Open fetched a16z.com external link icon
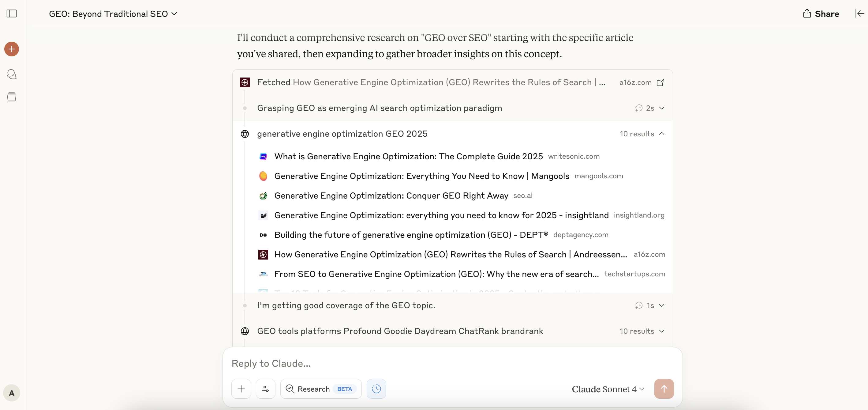868x410 pixels. pyautogui.click(x=660, y=82)
